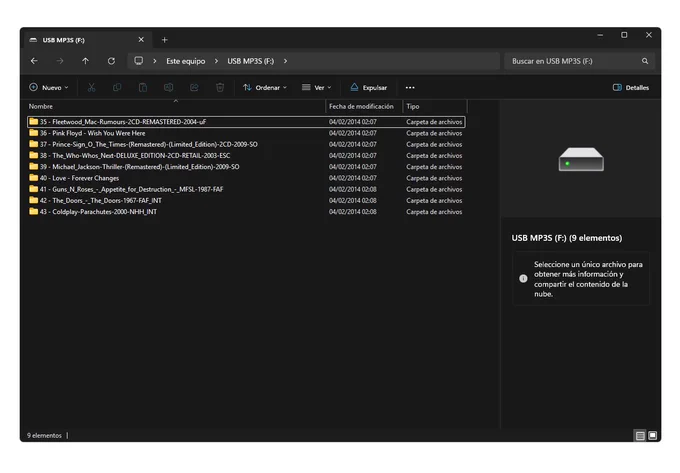Viewport: 680px width, 473px height.
Task: Sort by the Tipo column header
Action: (x=435, y=106)
